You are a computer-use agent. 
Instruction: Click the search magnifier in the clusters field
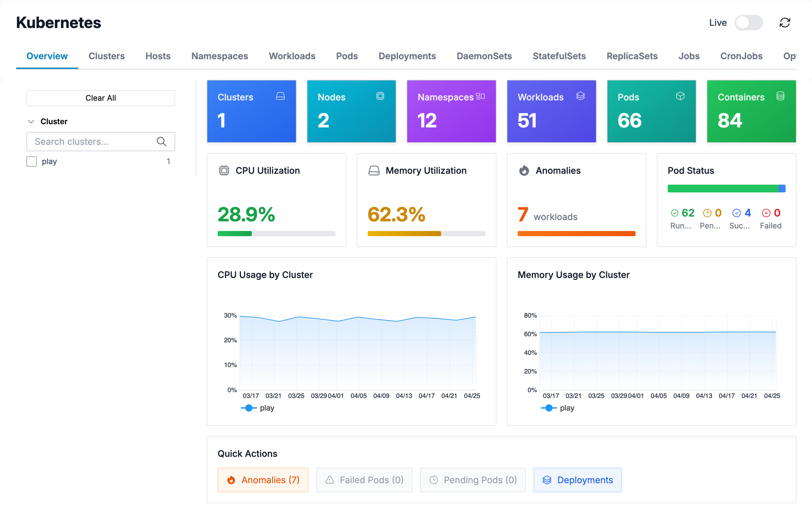[162, 142]
